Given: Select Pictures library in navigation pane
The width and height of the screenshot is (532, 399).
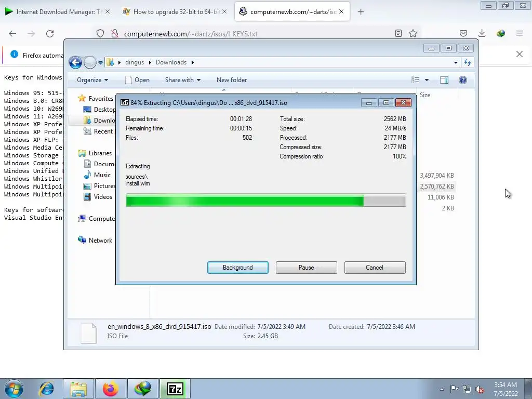Looking at the screenshot, I should click(x=100, y=186).
